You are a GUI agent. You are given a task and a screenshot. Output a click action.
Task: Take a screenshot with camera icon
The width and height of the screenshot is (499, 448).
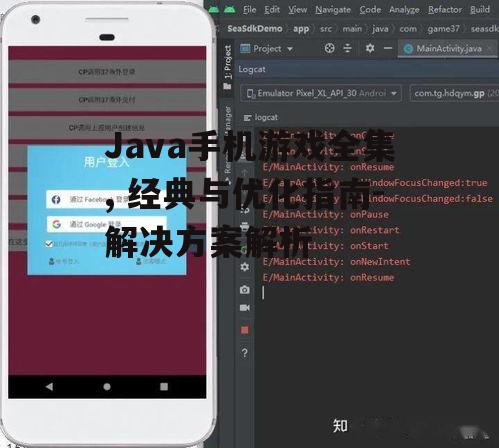pyautogui.click(x=245, y=290)
